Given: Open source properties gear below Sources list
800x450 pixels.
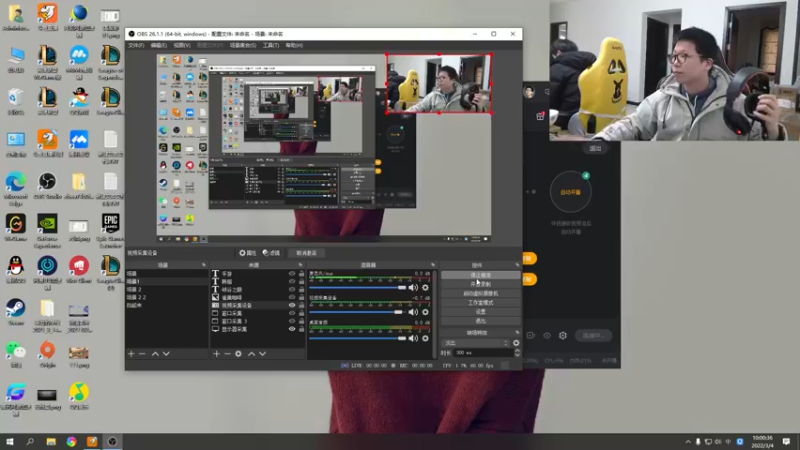Looking at the screenshot, I should (x=238, y=354).
